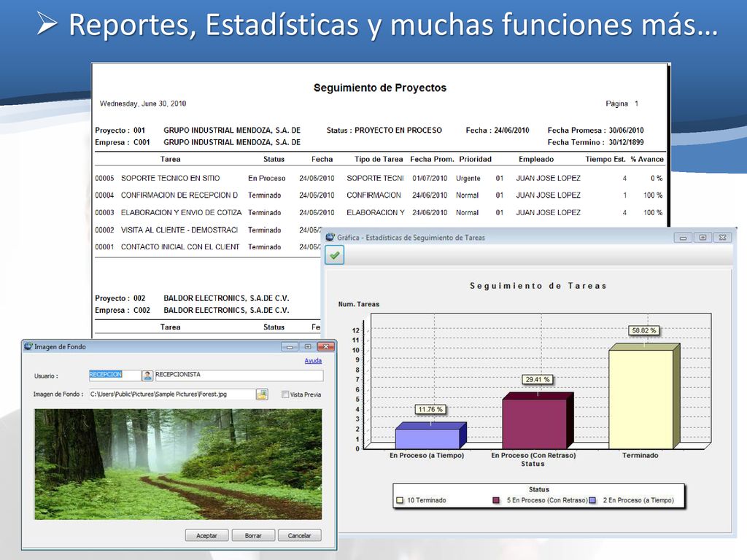747x560 pixels.
Task: Click the Seguimiento de Tareas chart title
Action: point(538,286)
